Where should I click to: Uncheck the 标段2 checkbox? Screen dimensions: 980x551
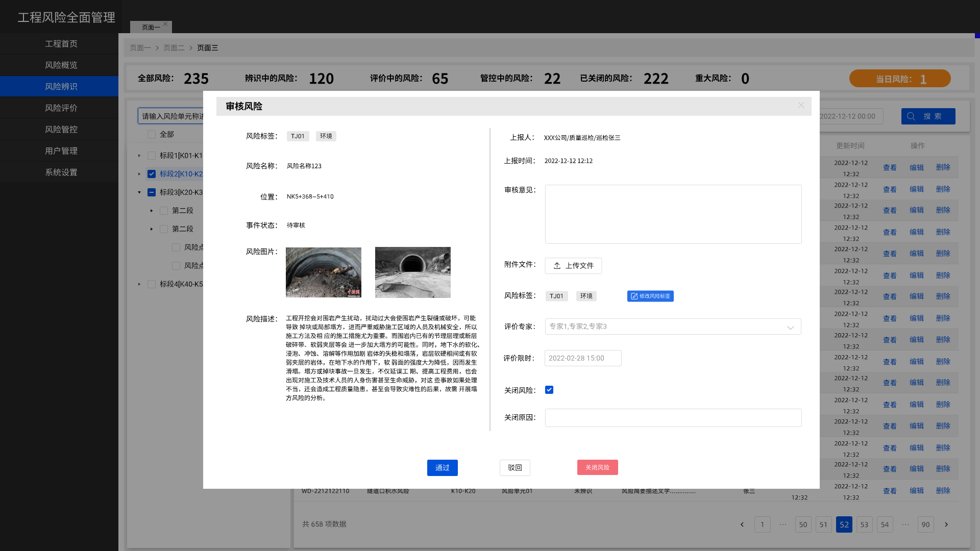tap(152, 174)
